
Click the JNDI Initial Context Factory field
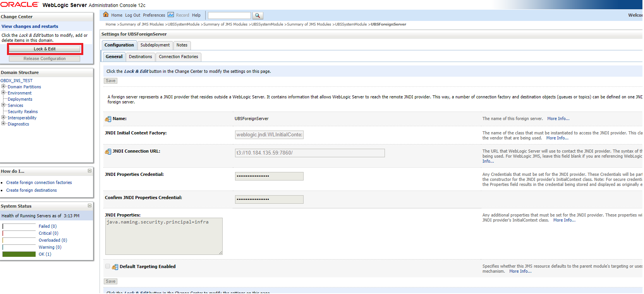tap(269, 135)
